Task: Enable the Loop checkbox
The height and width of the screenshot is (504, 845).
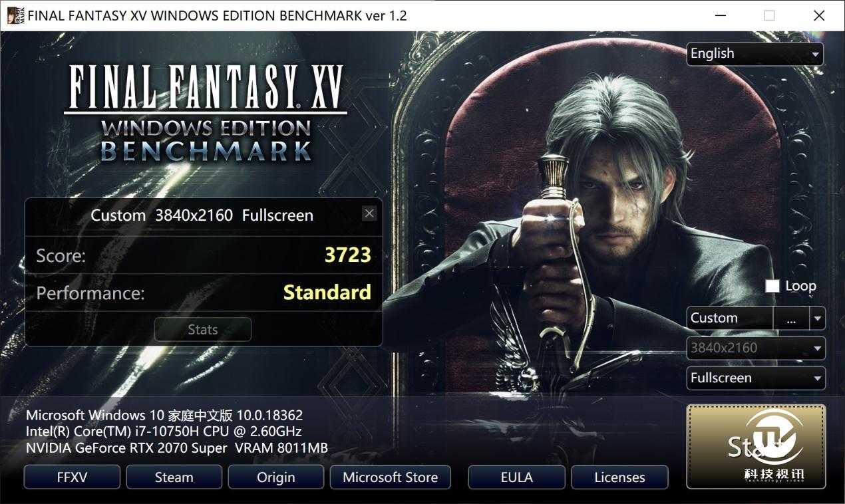Action: click(772, 286)
